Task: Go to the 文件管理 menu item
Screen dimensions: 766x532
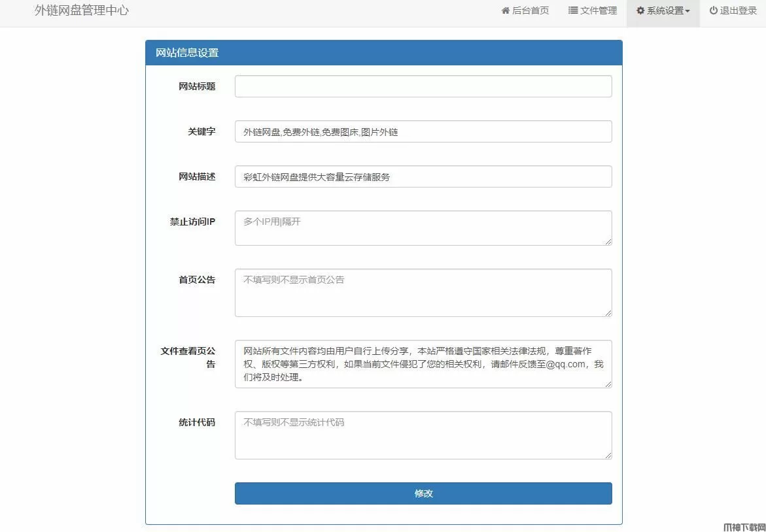Action: pos(593,10)
